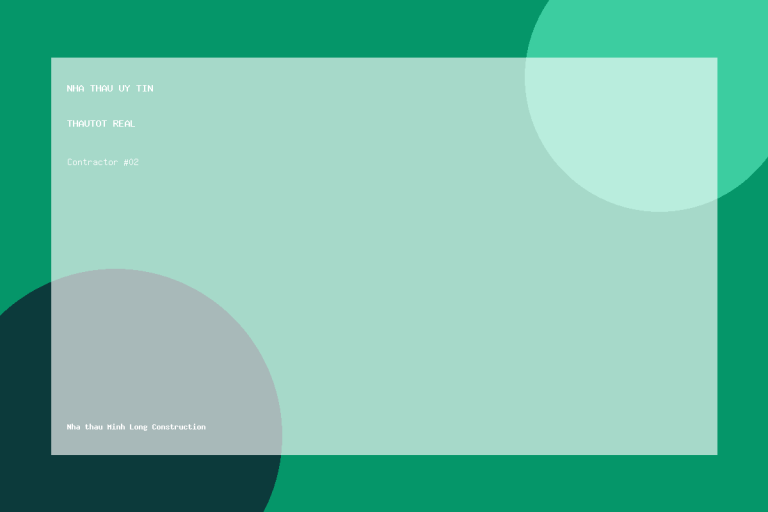Click the word 'Construction' in the footer
The width and height of the screenshot is (768, 512).
(179, 427)
